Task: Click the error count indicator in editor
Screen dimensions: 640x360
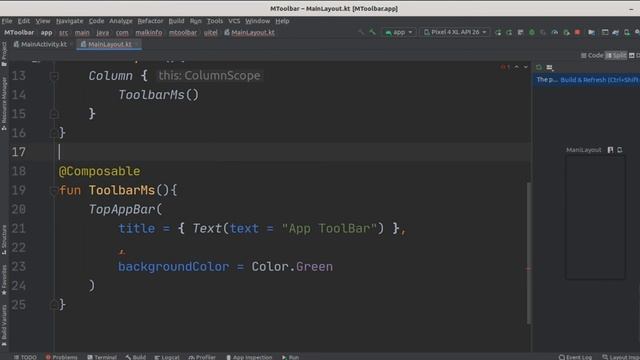Action: point(505,67)
